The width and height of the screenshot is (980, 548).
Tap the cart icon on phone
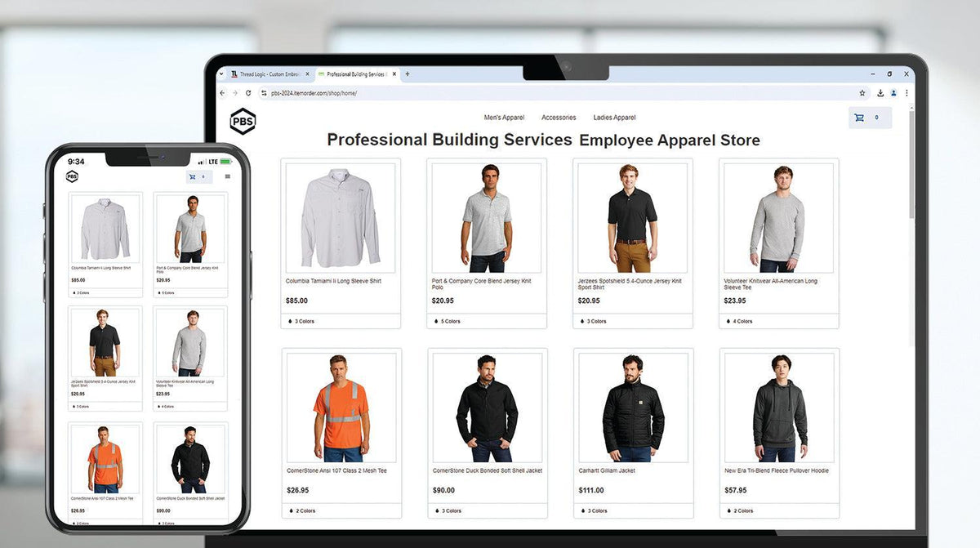tap(198, 176)
